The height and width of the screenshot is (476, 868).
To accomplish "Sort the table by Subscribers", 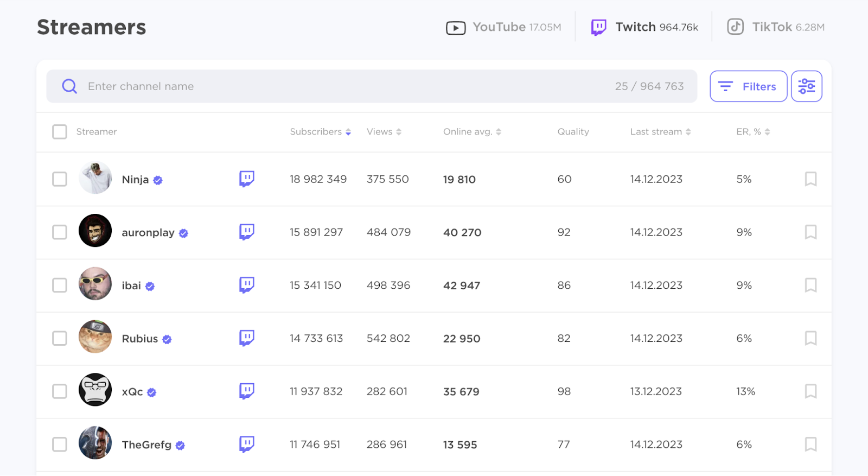I will 320,132.
